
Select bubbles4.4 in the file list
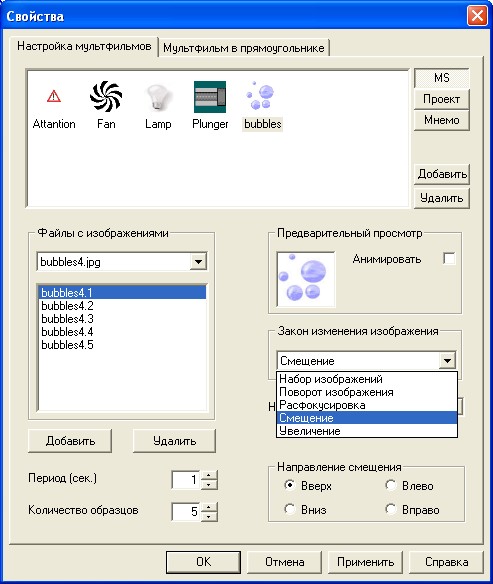coord(123,332)
